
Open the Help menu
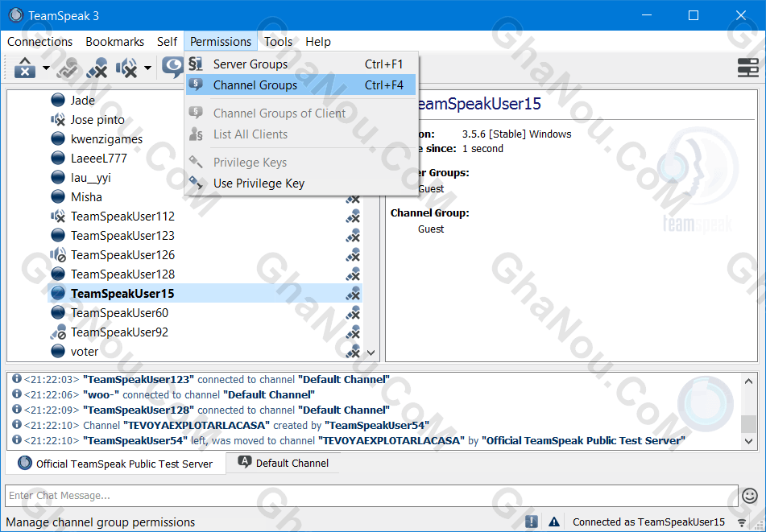[318, 42]
